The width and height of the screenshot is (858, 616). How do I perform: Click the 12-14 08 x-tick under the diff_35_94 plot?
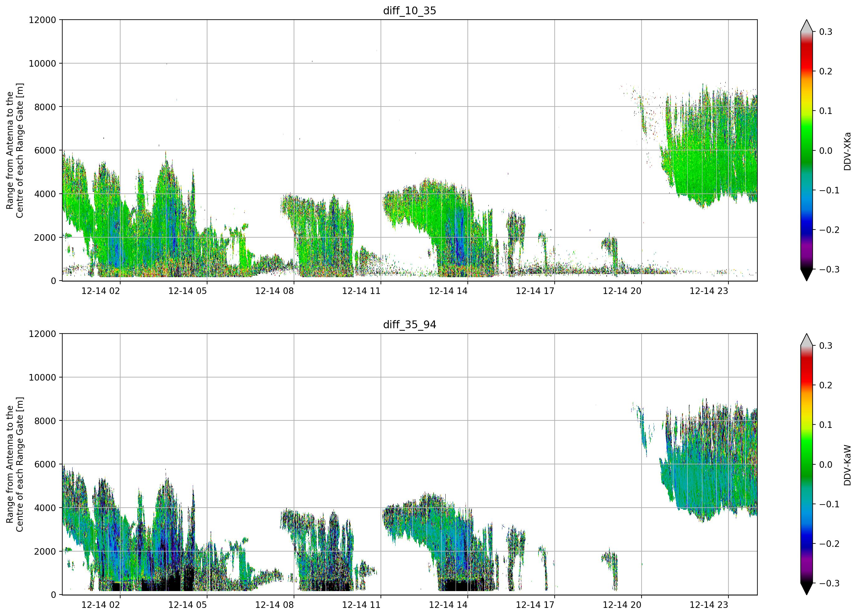click(x=274, y=605)
